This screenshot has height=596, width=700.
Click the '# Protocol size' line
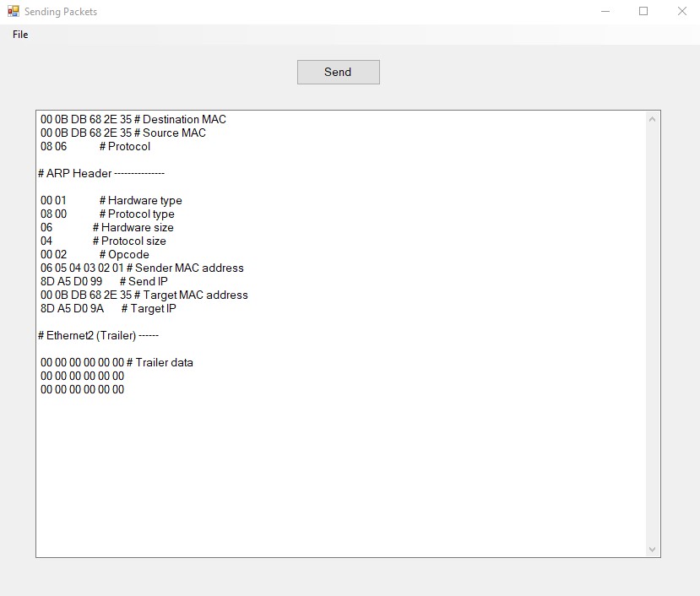[103, 241]
